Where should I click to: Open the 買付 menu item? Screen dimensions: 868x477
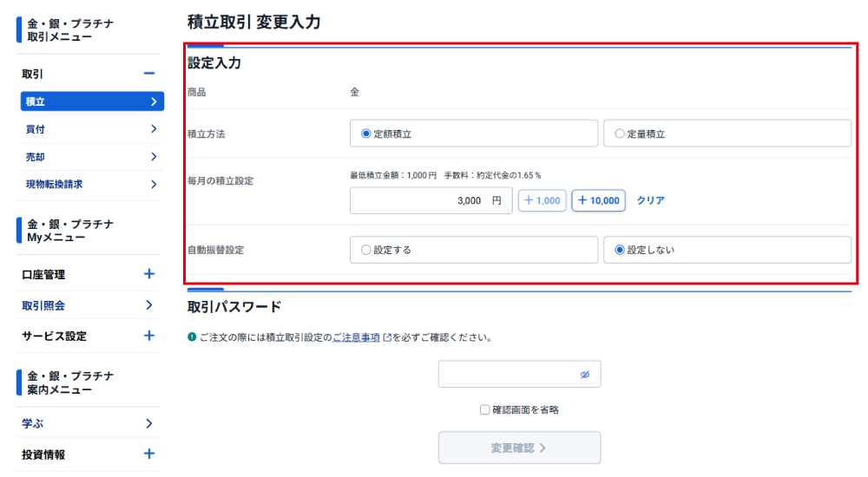pyautogui.click(x=90, y=129)
